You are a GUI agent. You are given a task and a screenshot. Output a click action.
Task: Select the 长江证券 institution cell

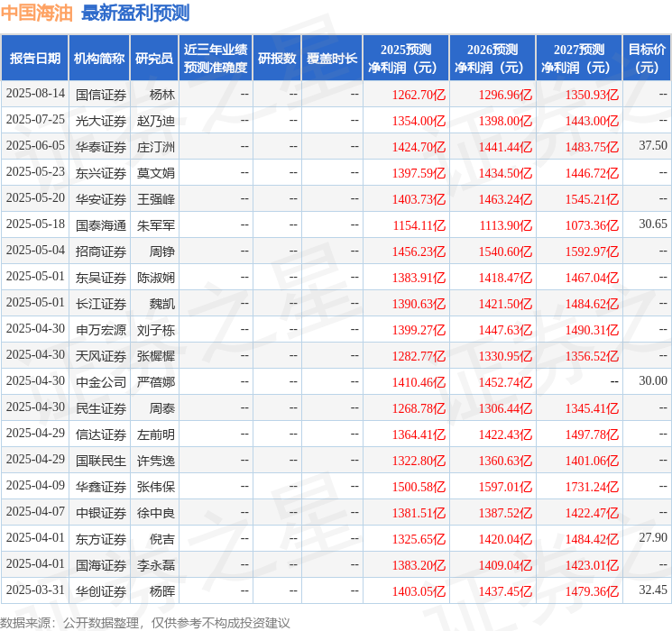point(101,304)
